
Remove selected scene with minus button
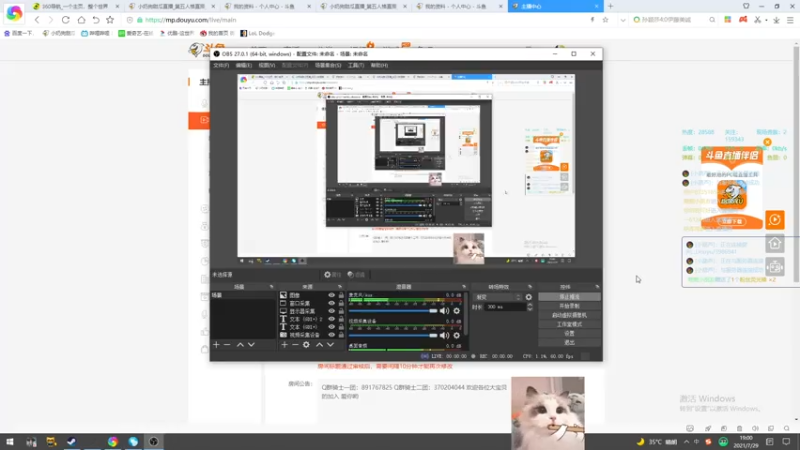point(227,345)
